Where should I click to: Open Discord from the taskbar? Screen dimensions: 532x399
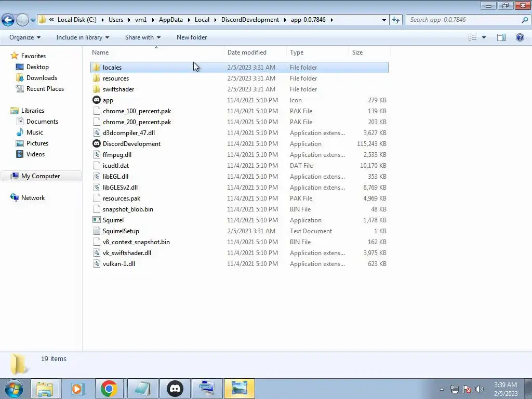click(x=175, y=389)
